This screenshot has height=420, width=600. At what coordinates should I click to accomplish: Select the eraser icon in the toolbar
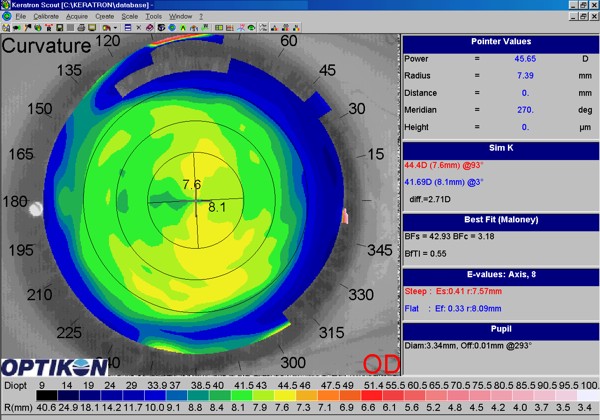coord(149,28)
